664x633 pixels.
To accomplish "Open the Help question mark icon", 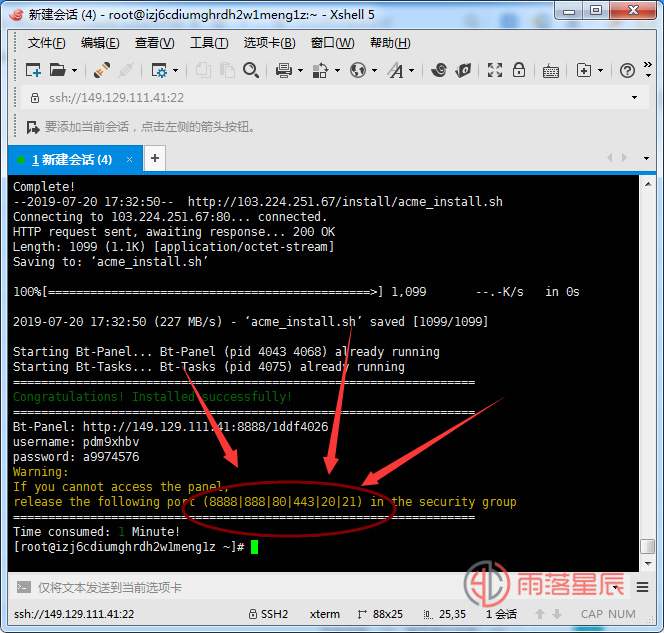I will 627,70.
